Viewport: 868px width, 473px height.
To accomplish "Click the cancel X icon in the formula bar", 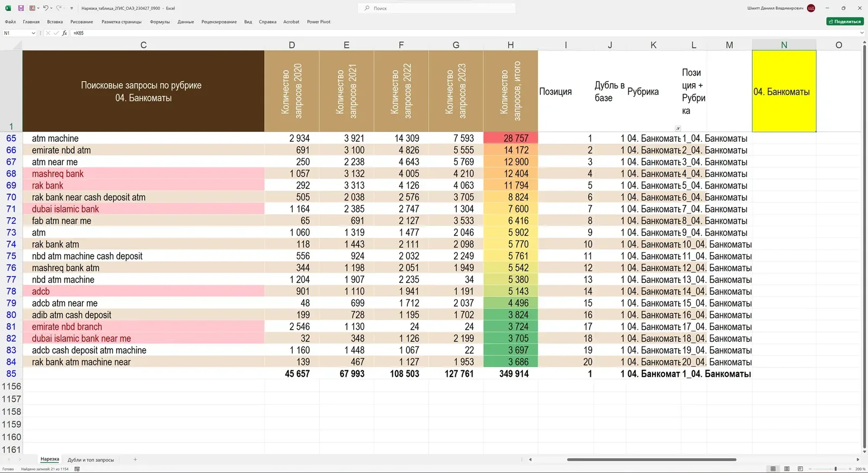I will pos(48,33).
